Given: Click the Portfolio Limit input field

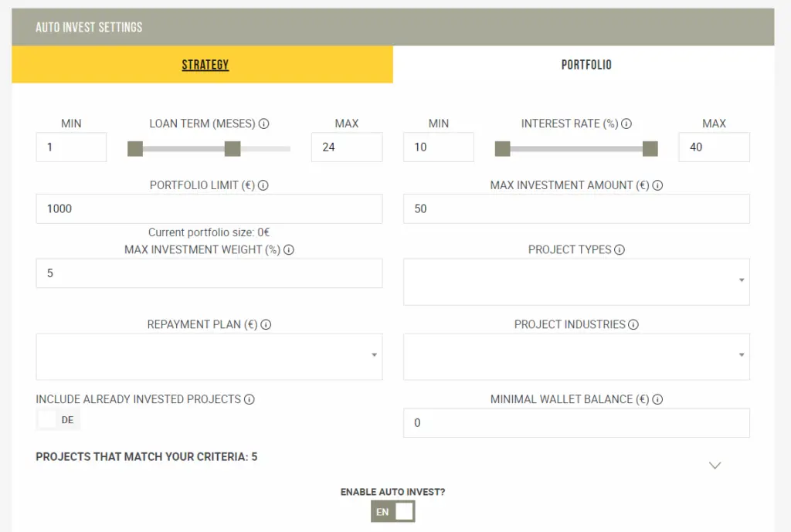Looking at the screenshot, I should click(x=209, y=208).
